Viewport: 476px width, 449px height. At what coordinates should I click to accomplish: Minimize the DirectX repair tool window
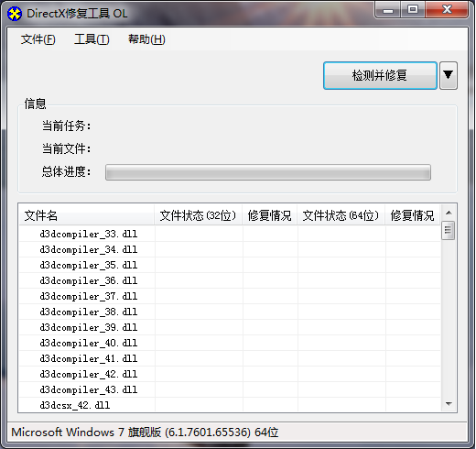[x=388, y=10]
